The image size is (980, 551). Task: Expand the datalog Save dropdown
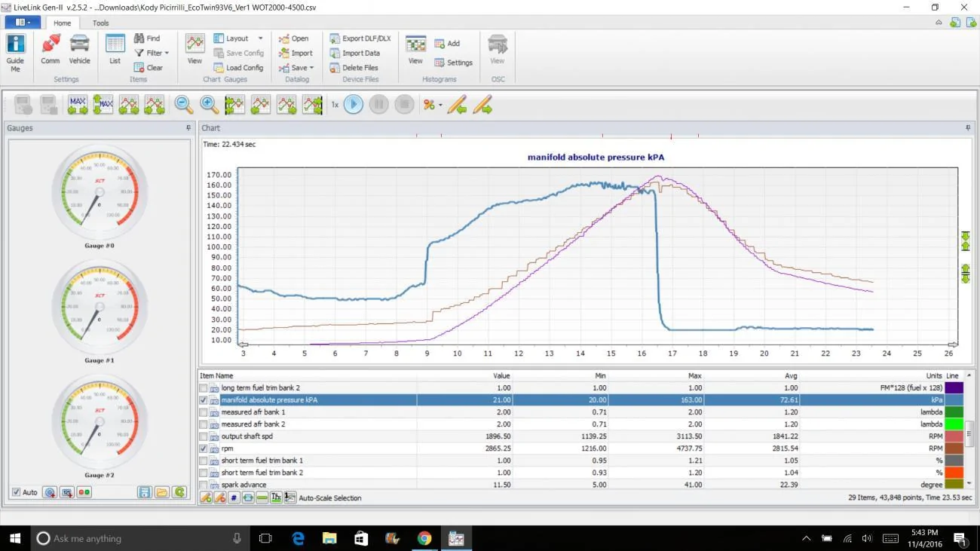[296, 68]
